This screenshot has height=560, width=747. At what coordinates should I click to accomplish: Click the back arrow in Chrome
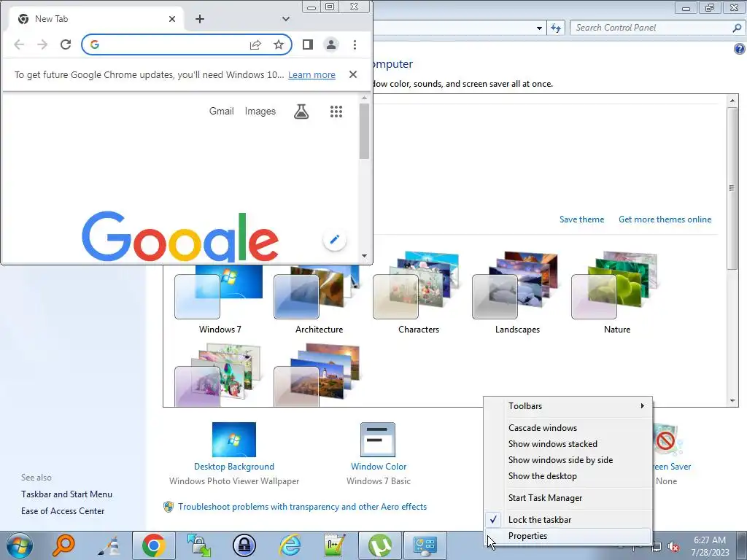tap(19, 44)
